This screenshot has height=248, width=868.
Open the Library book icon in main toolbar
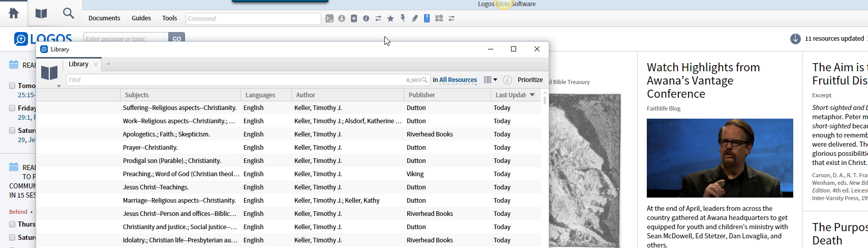41,13
